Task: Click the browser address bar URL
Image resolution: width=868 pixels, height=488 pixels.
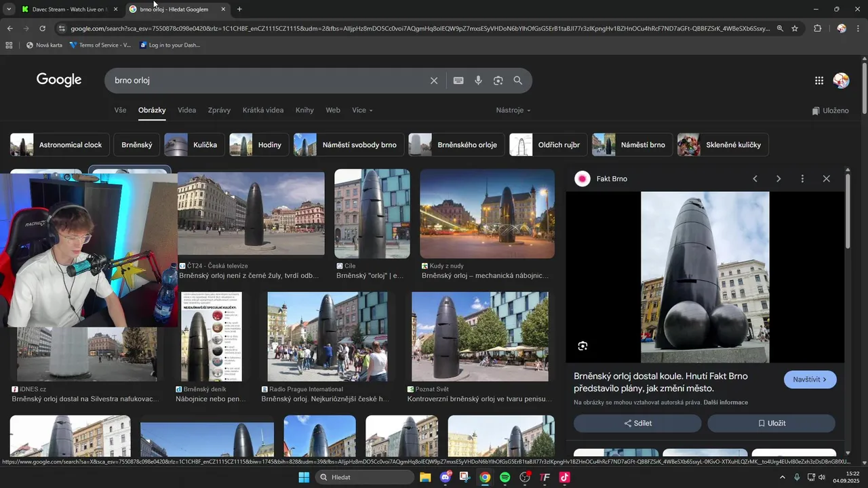Action: tap(419, 28)
